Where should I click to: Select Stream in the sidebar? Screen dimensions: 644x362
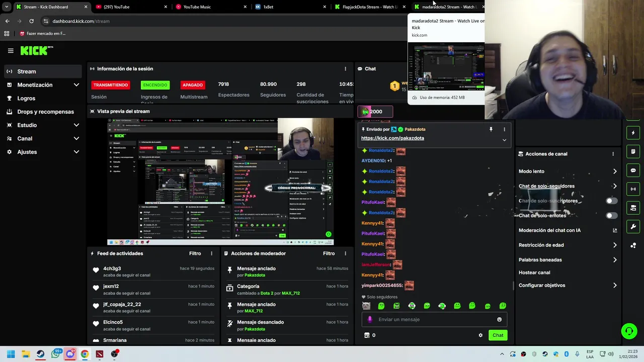tap(43, 71)
